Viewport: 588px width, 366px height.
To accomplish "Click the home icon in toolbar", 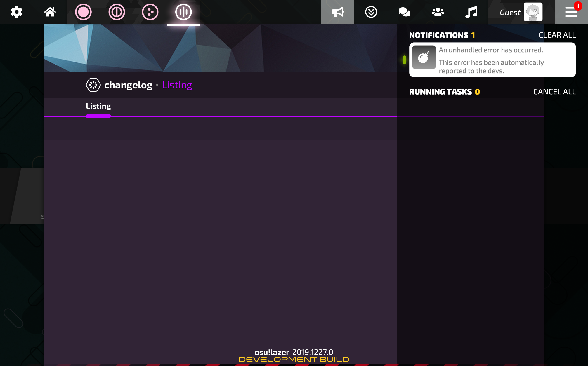I will (50, 12).
